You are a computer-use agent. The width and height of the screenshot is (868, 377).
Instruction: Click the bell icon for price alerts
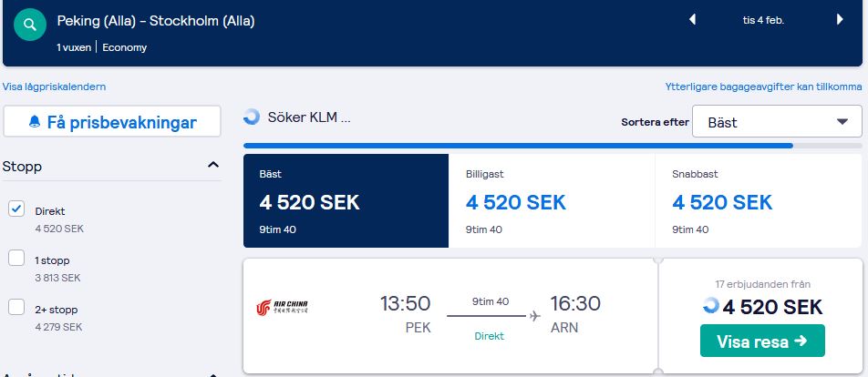(x=35, y=122)
